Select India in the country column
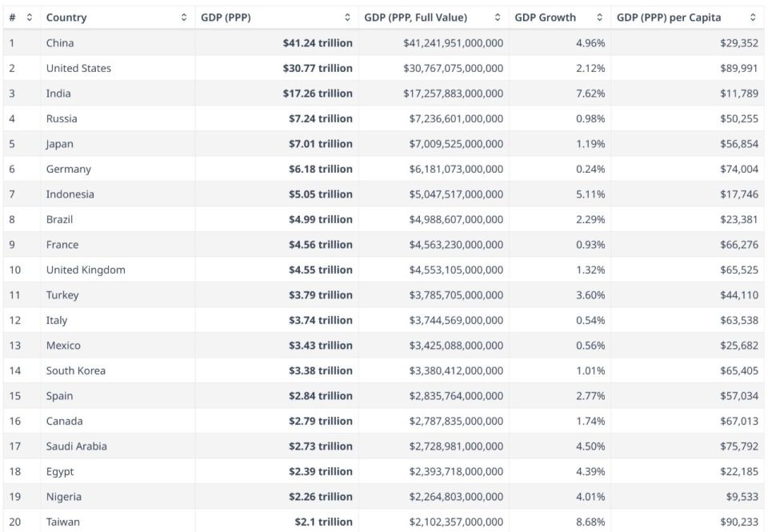Image resolution: width=768 pixels, height=532 pixels. coord(58,94)
